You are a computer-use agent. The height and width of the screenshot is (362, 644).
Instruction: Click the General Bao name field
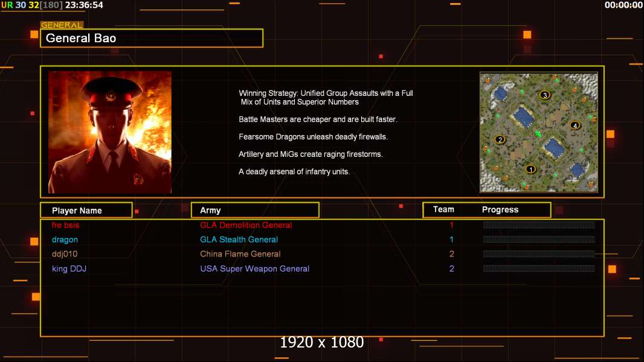[152, 38]
